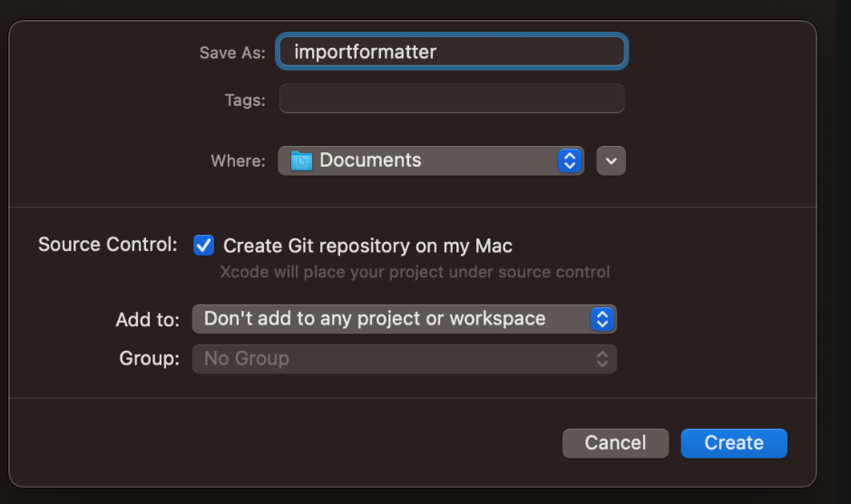
Task: Click into the Save As name field
Action: [x=452, y=52]
